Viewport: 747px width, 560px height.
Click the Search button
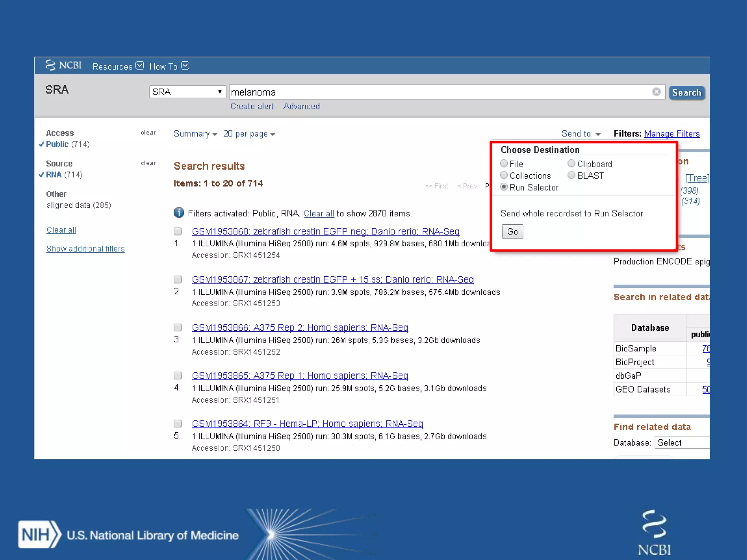pos(686,93)
